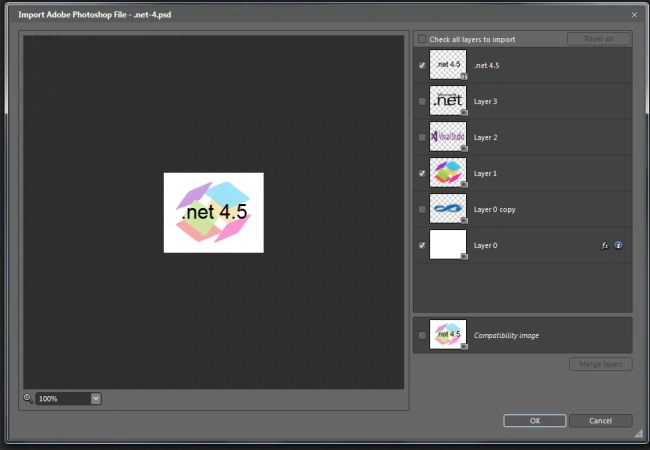
Task: Uncheck the Layer 1 import checkbox
Action: point(422,174)
